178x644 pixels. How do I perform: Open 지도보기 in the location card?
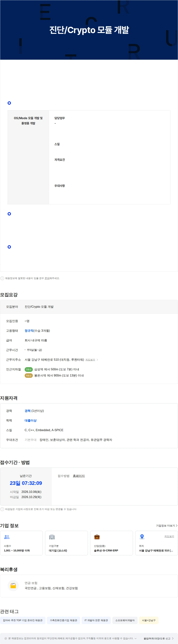coord(169,536)
